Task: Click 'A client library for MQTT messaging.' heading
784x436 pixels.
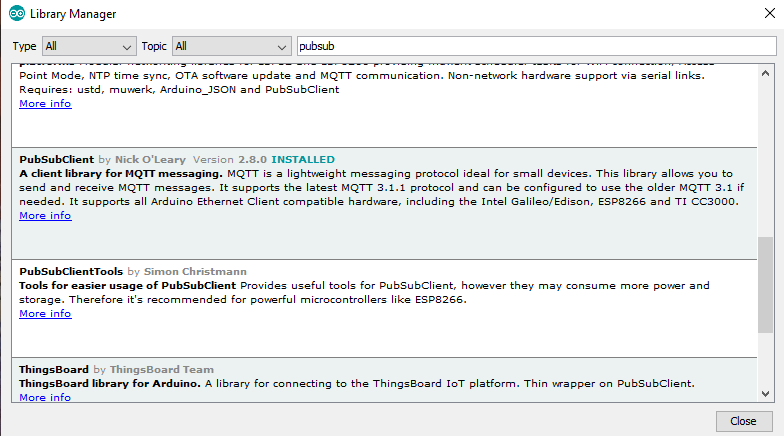Action: pyautogui.click(x=121, y=174)
